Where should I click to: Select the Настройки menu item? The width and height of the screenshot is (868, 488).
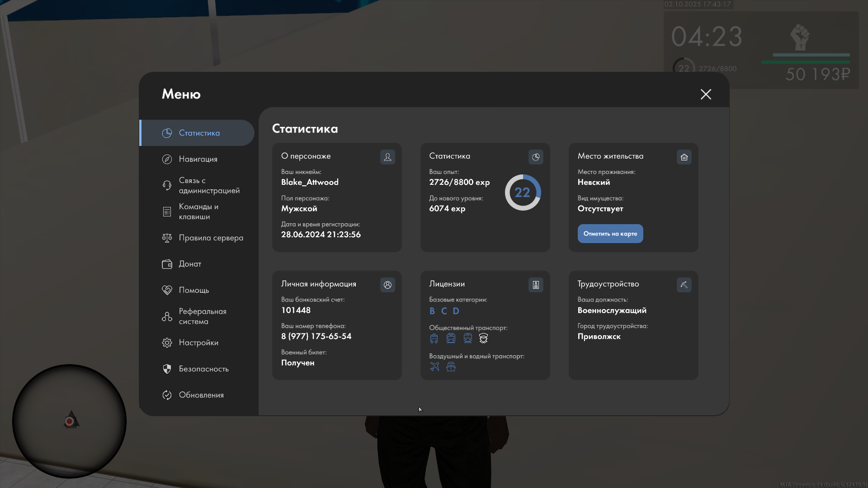coord(198,343)
